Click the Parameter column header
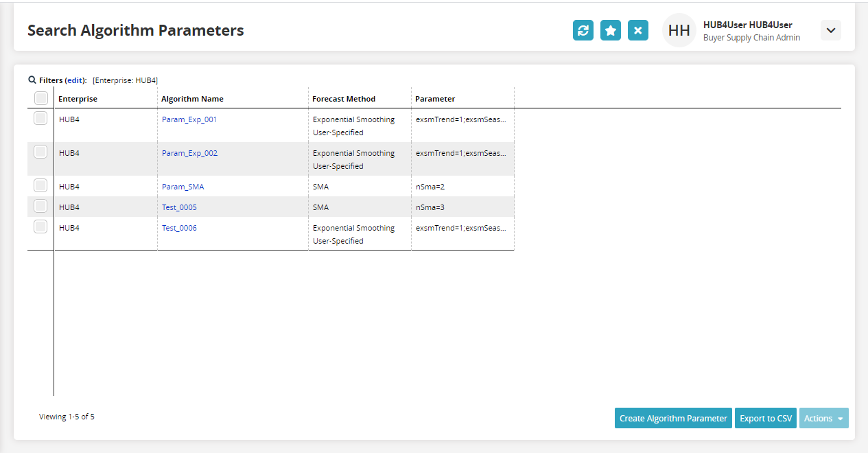This screenshot has height=453, width=868. coord(435,99)
